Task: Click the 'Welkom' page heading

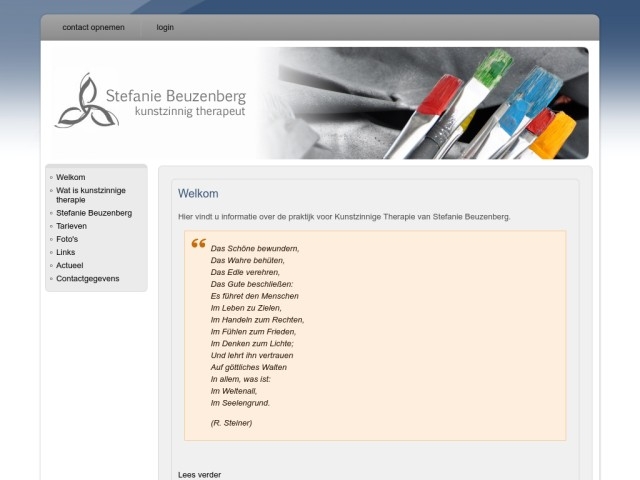Action: pyautogui.click(x=198, y=193)
